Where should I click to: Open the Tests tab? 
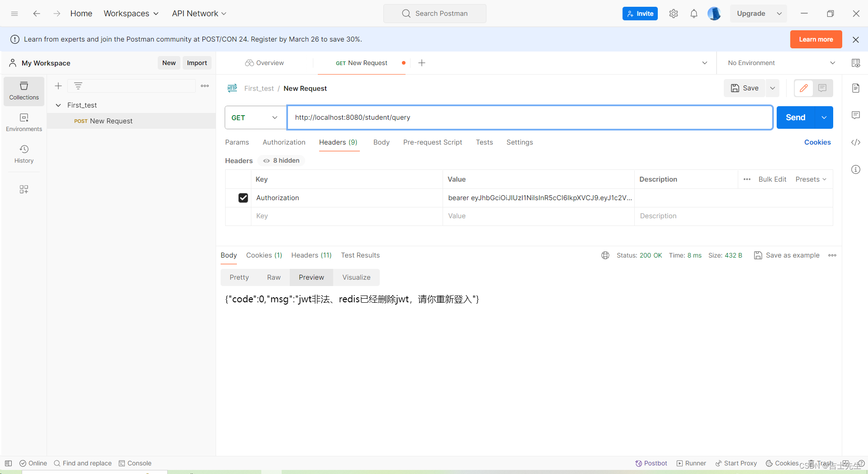coord(484,142)
